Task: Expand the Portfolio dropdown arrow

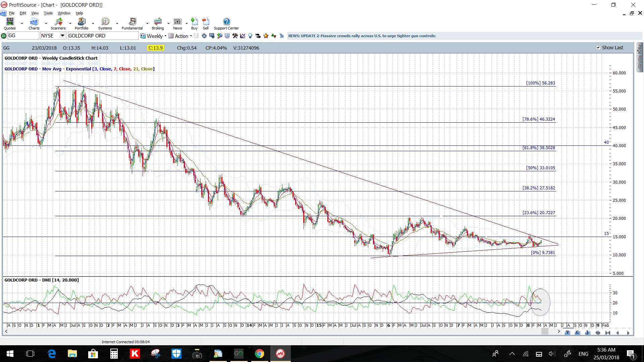Action: 93,23
